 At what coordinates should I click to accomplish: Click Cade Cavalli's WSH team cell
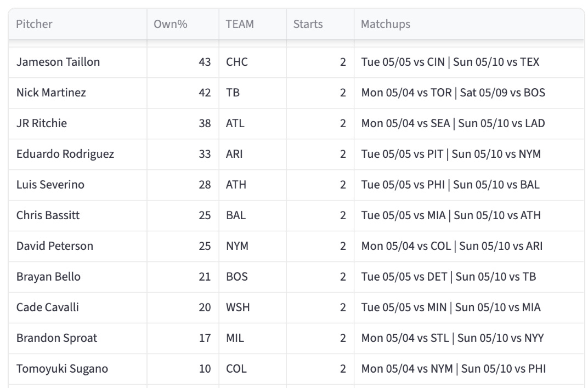(253, 308)
